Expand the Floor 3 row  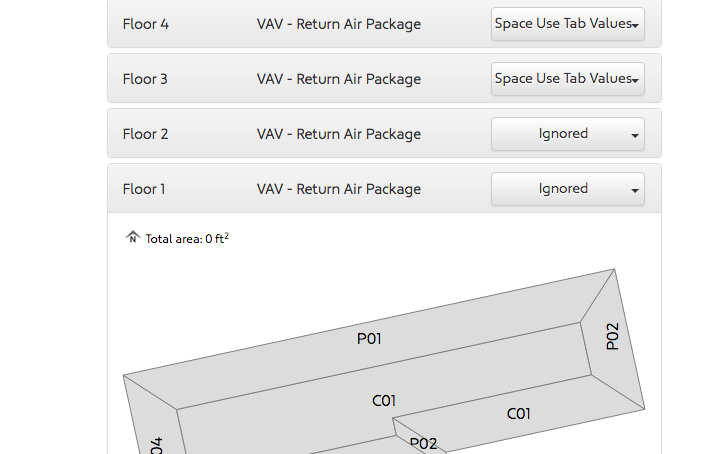[x=384, y=79]
